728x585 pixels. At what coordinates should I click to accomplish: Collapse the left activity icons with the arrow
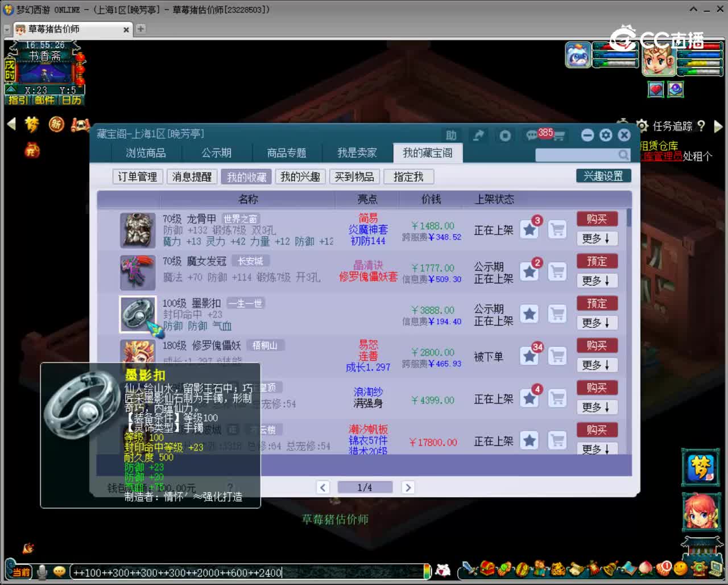[x=11, y=124]
